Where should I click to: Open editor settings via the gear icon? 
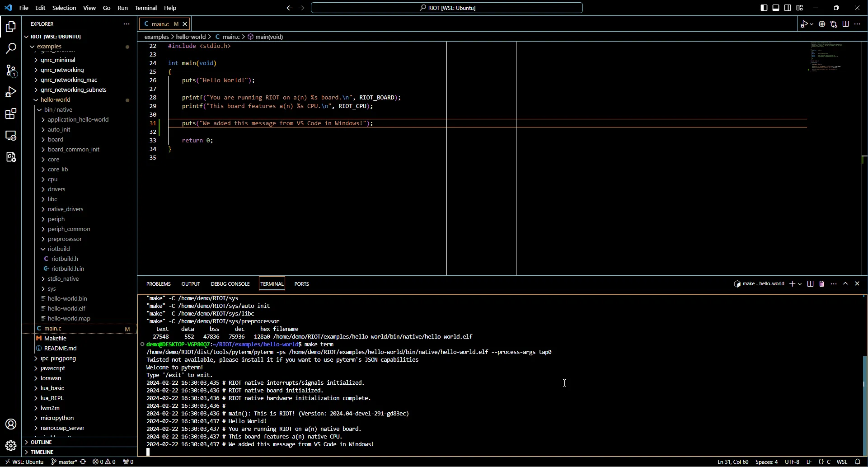click(822, 24)
